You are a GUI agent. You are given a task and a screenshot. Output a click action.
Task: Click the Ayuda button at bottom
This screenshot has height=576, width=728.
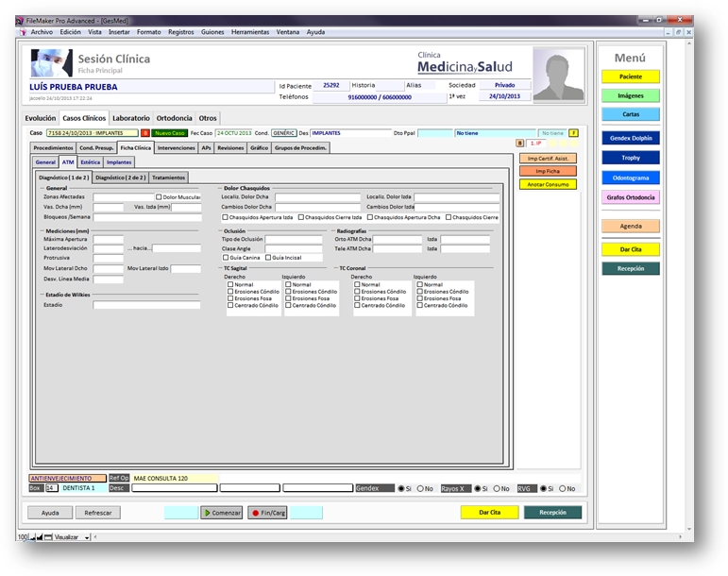tap(50, 513)
